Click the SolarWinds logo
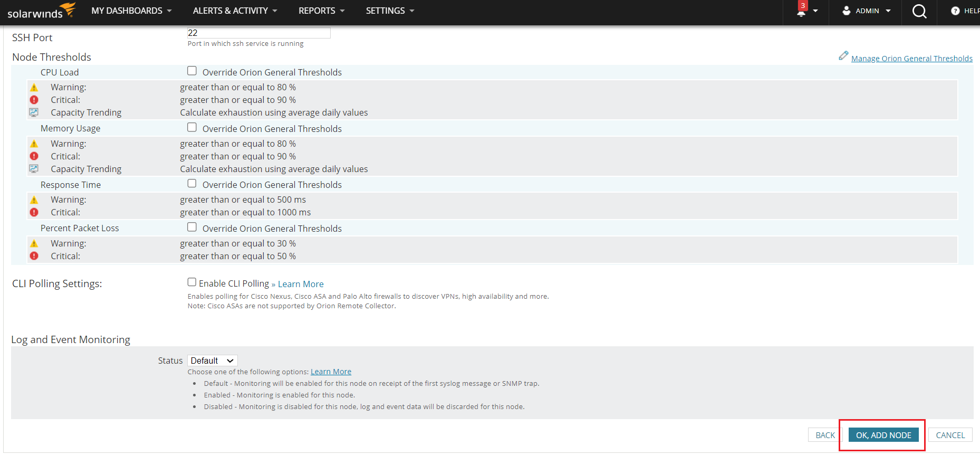This screenshot has width=980, height=455. (41, 11)
